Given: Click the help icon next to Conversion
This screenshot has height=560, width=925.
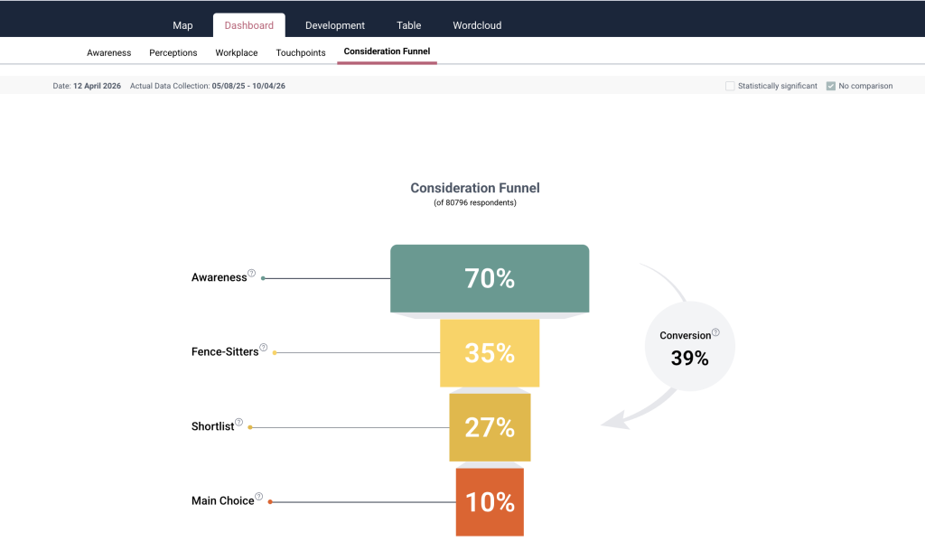Looking at the screenshot, I should 715,332.
